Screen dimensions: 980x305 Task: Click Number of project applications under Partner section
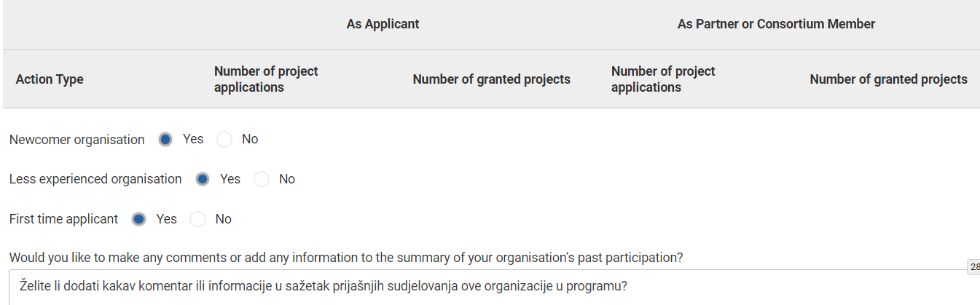click(x=663, y=79)
